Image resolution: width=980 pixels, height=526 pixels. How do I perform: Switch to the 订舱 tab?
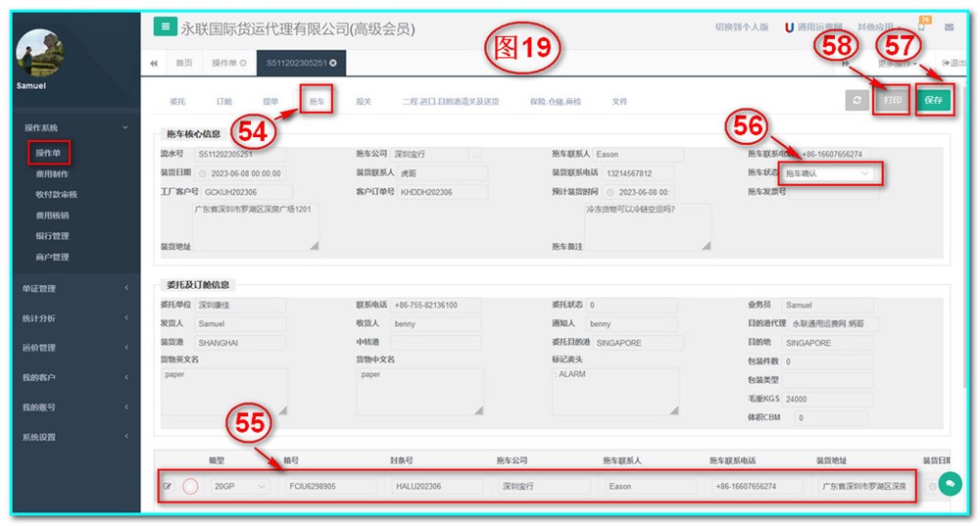point(224,101)
